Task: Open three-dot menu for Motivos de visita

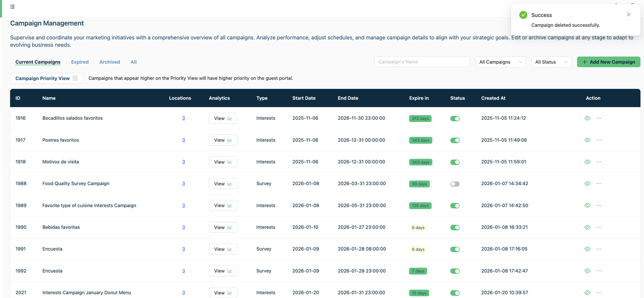Action: (x=598, y=162)
